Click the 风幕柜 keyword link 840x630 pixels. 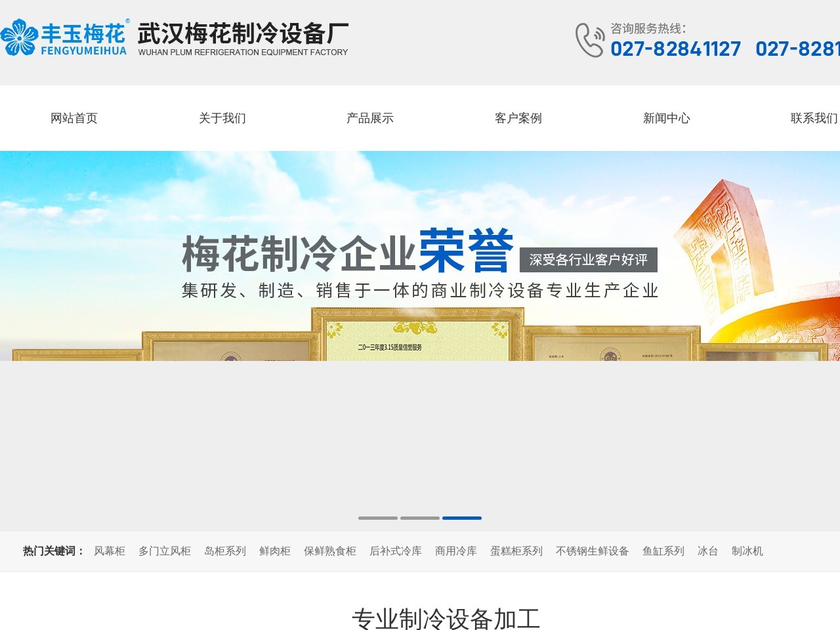tap(110, 551)
